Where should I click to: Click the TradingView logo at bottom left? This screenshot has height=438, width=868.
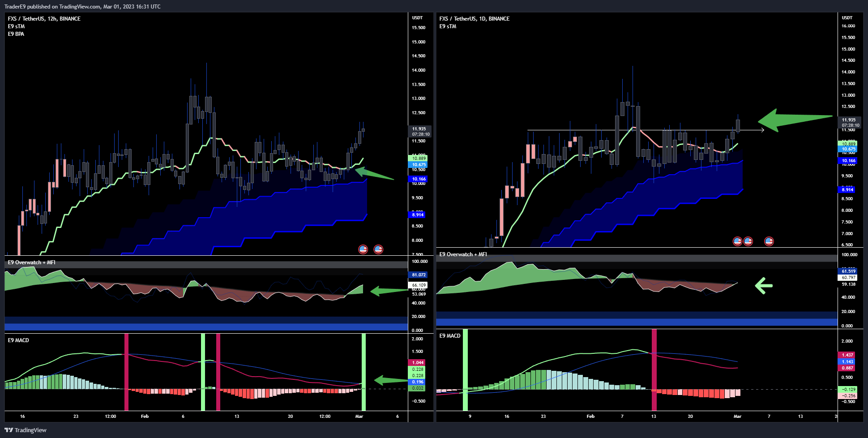pyautogui.click(x=26, y=430)
